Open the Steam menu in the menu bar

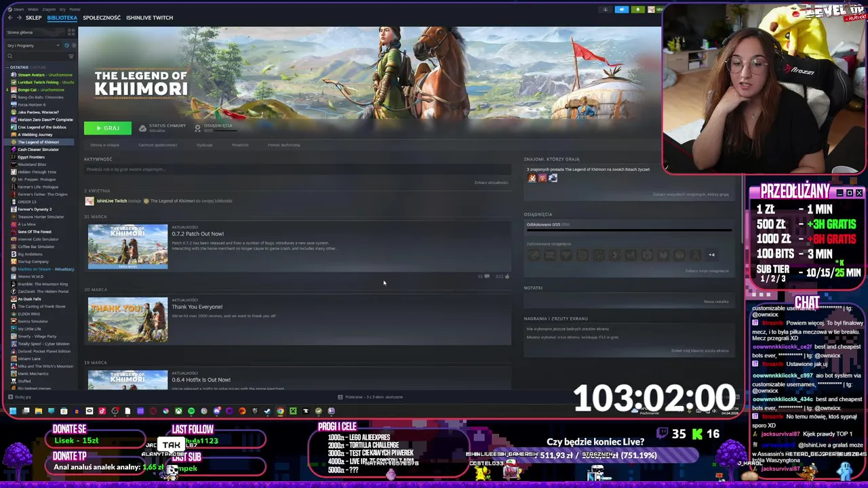18,9
